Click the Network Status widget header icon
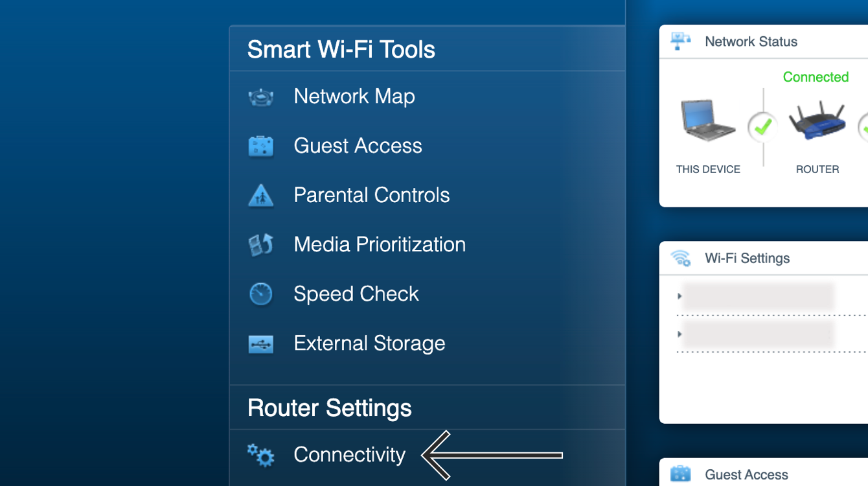Viewport: 868px width, 486px height. [681, 41]
